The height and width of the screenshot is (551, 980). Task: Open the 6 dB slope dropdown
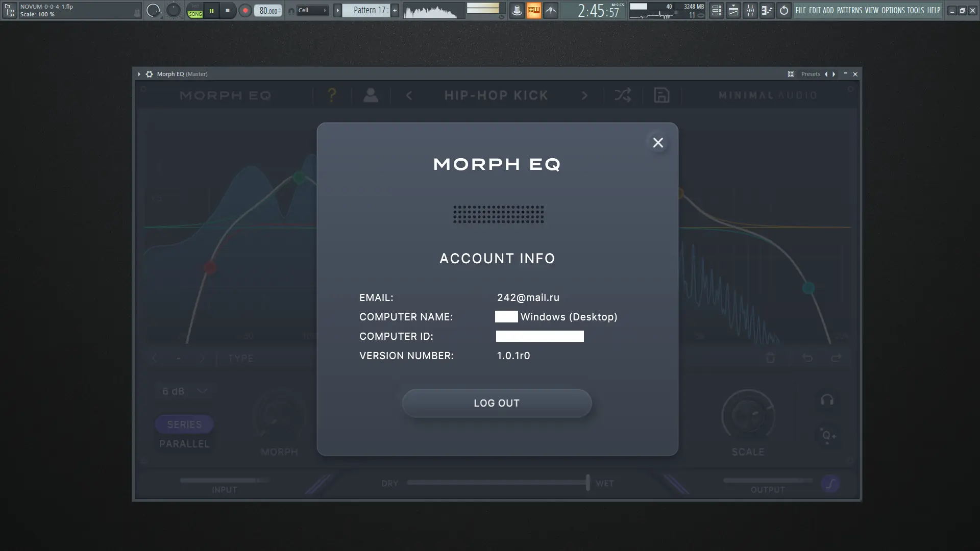183,391
